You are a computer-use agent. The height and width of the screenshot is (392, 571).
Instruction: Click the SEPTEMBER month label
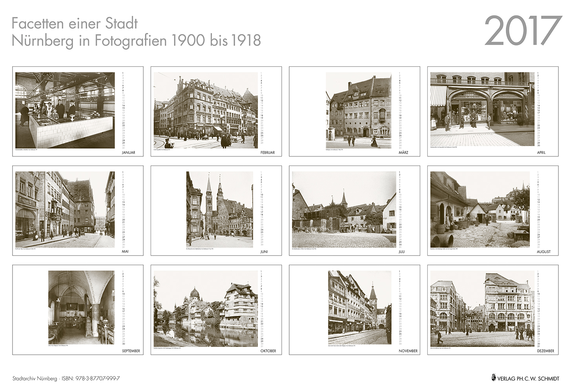[131, 351]
